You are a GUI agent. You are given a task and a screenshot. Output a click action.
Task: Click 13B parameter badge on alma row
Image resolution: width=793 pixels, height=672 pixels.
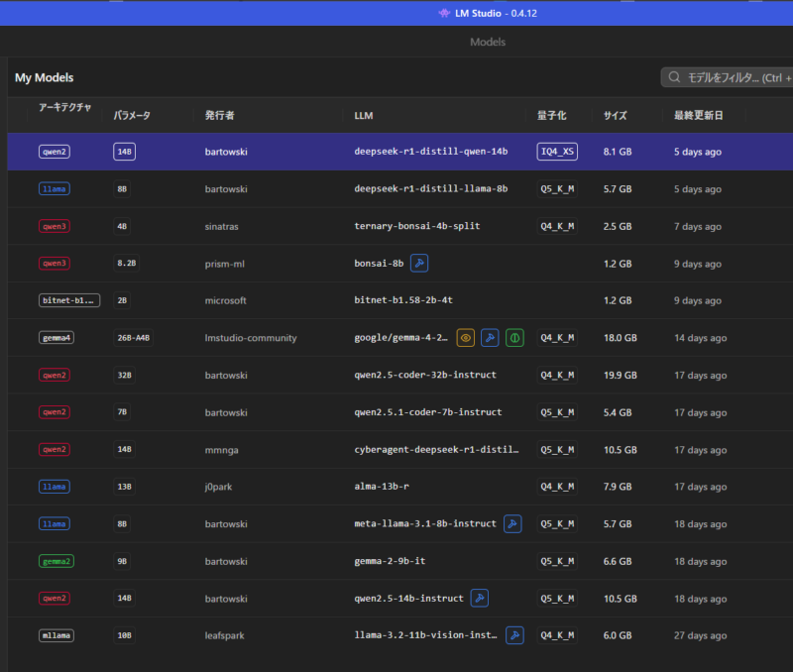[125, 487]
